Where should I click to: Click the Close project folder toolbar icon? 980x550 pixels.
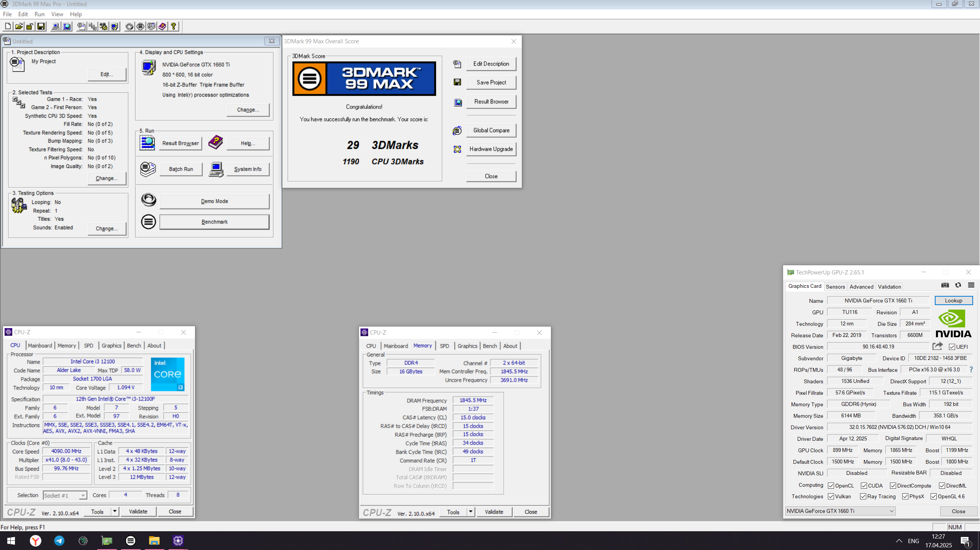(x=30, y=26)
